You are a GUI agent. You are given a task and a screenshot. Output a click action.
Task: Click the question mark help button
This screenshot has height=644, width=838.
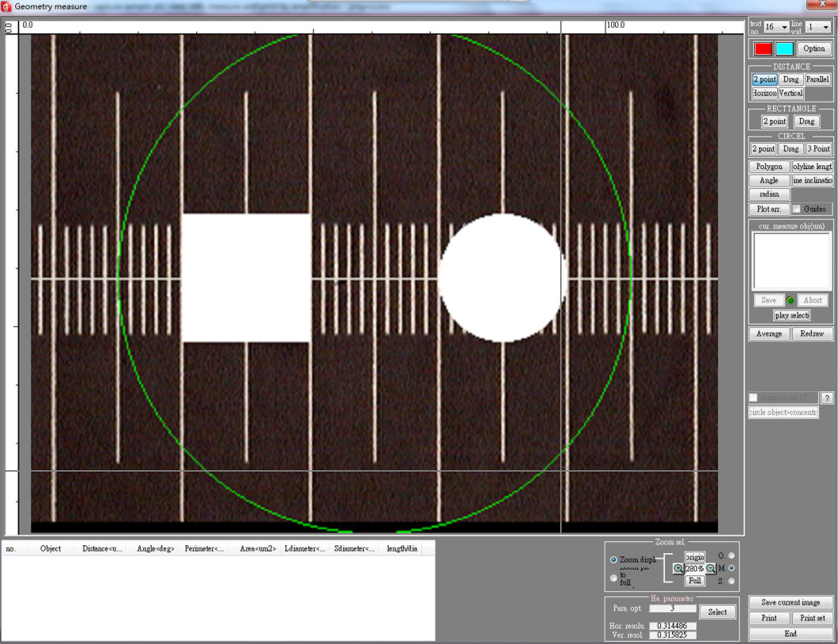click(x=827, y=398)
